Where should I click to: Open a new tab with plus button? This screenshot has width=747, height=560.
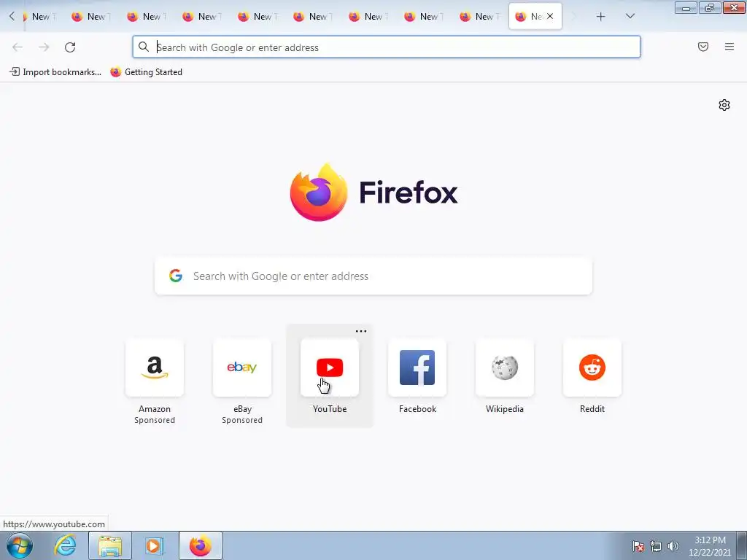(x=601, y=17)
